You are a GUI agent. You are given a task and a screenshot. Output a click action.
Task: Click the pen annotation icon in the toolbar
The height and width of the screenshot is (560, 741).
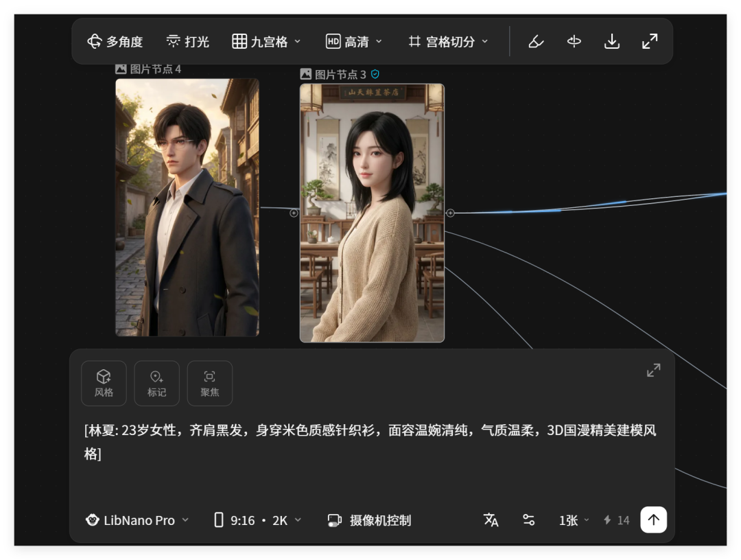[536, 41]
